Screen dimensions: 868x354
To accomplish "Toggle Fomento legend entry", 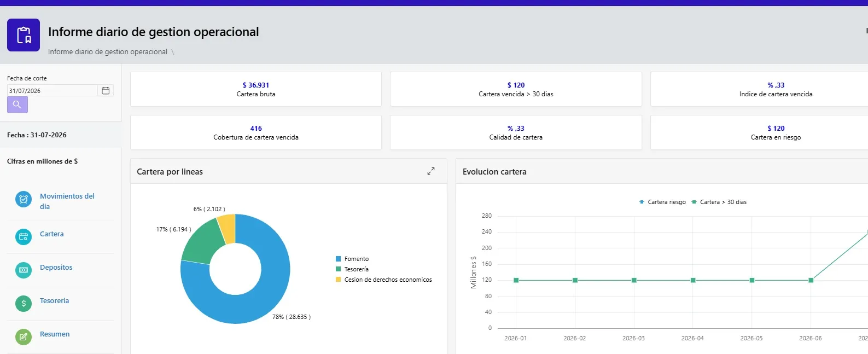I will [x=352, y=259].
